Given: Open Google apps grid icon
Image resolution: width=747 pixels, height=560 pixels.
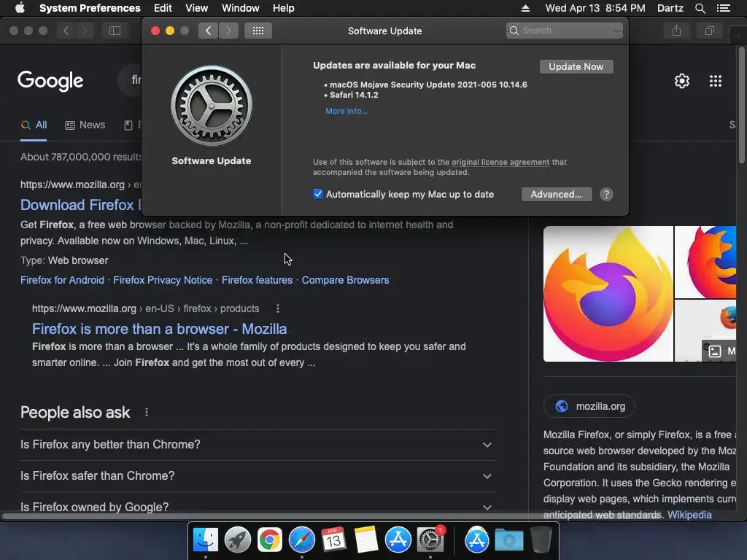Looking at the screenshot, I should (716, 81).
